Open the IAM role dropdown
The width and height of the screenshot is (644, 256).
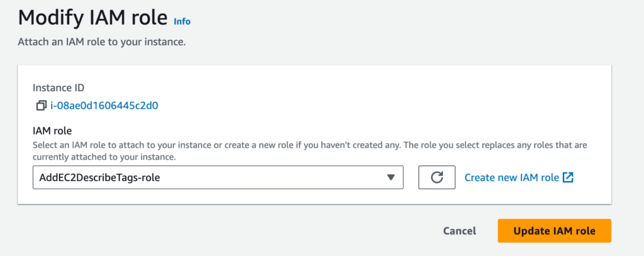tap(218, 177)
